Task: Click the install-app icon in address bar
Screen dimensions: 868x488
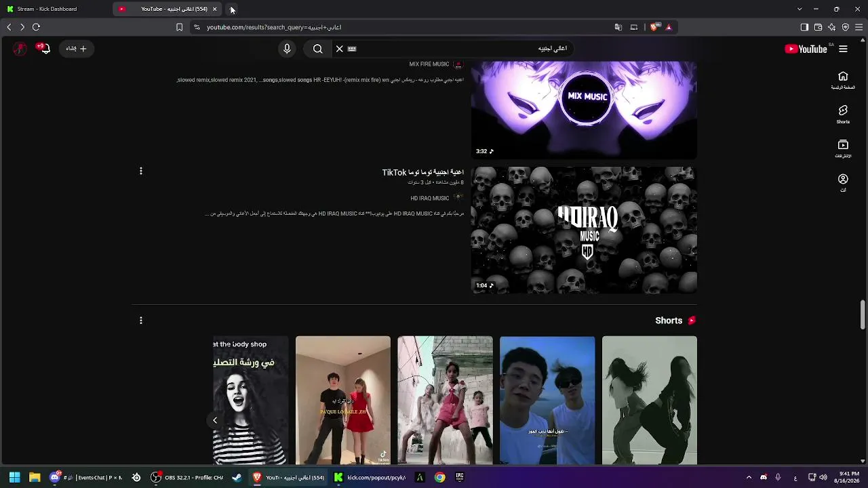Action: click(634, 27)
